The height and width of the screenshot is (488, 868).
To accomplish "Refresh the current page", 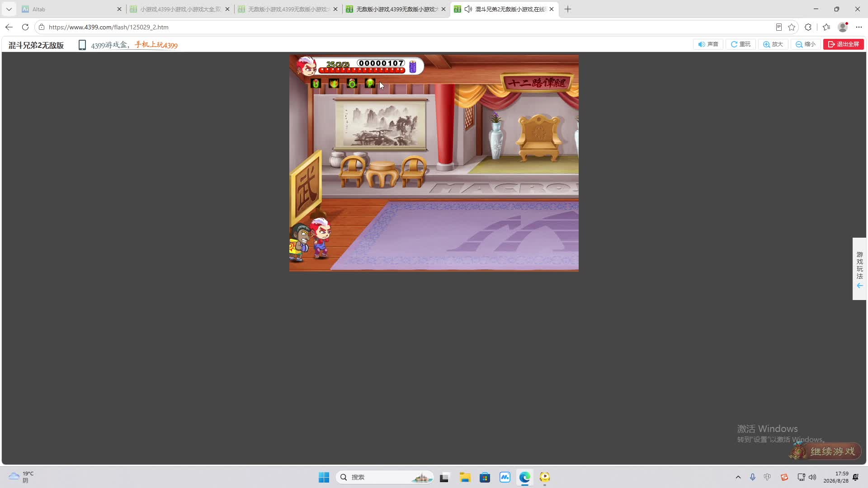I will [25, 27].
